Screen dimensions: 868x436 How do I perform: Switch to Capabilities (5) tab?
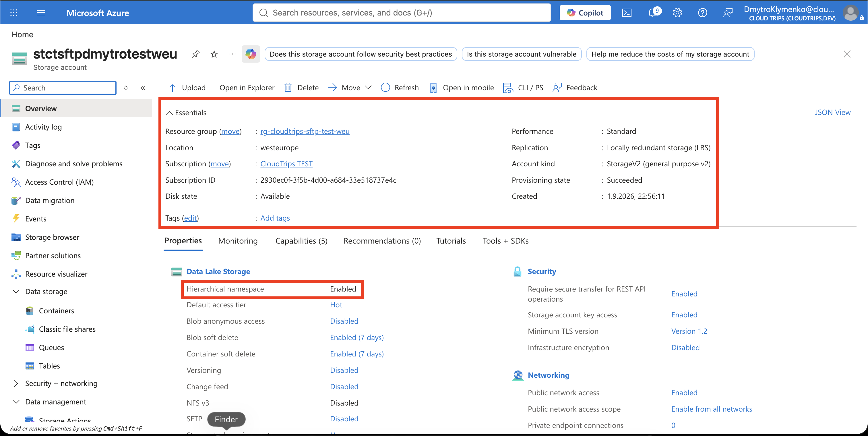coord(301,241)
